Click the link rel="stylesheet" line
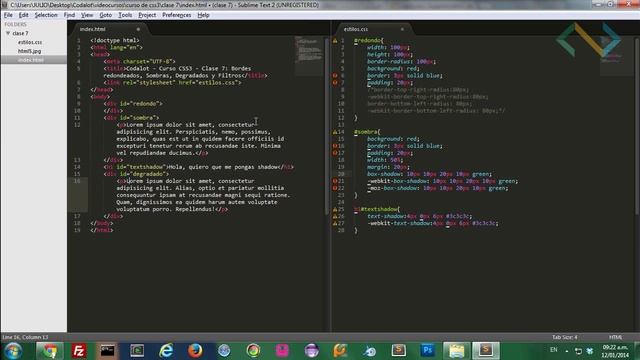 [x=172, y=82]
